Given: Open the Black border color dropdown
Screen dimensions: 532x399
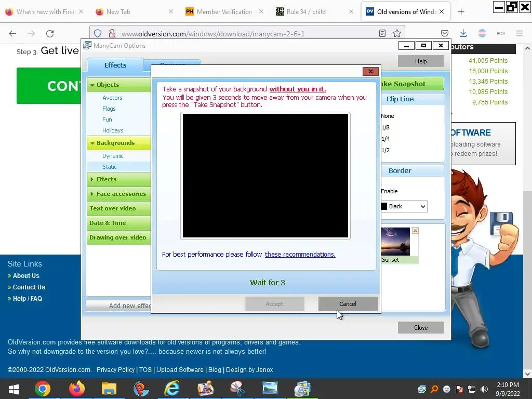Looking at the screenshot, I should (404, 206).
